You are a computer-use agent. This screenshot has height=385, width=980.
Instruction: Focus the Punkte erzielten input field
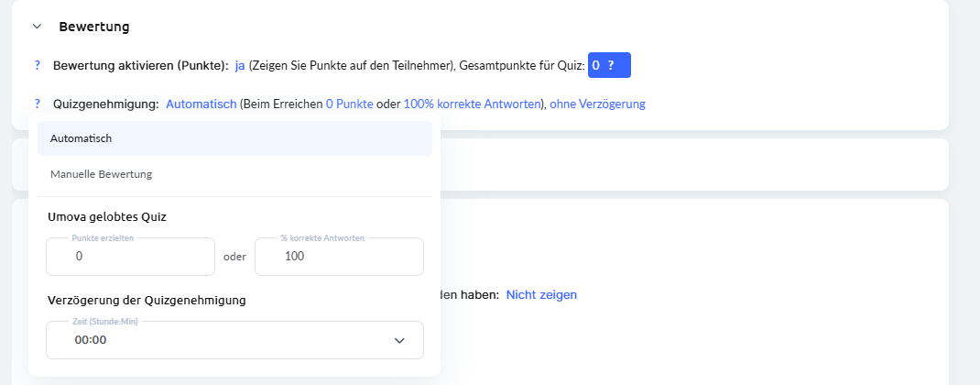click(x=130, y=257)
